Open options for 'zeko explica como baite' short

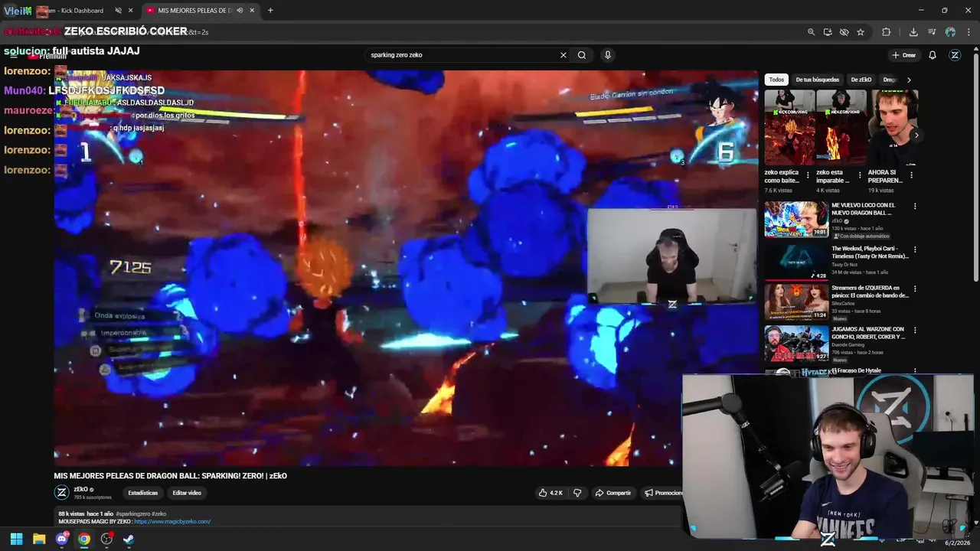[808, 175]
